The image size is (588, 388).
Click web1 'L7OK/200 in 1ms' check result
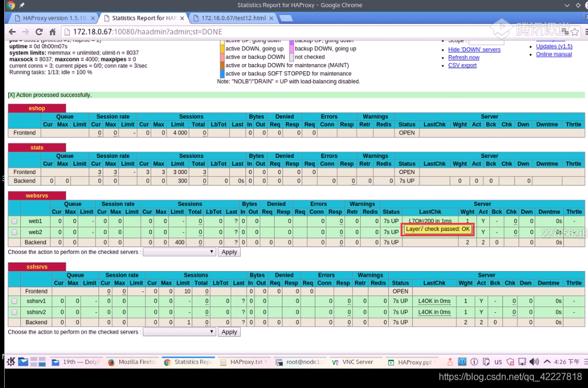[x=430, y=221]
